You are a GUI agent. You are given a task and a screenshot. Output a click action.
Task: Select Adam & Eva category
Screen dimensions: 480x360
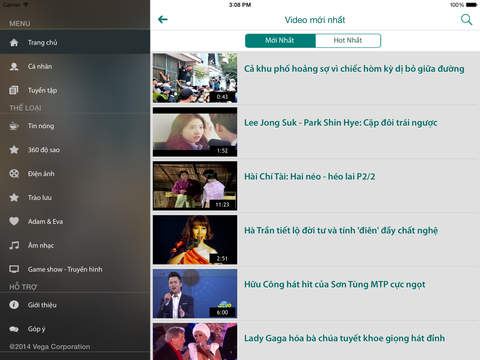click(75, 221)
